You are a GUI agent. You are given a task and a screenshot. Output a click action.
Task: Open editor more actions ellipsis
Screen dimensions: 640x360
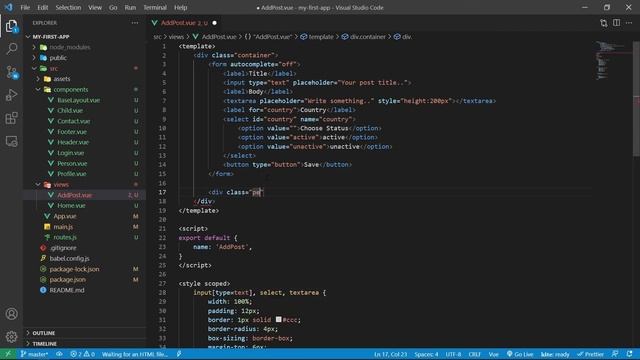pyautogui.click(x=629, y=23)
